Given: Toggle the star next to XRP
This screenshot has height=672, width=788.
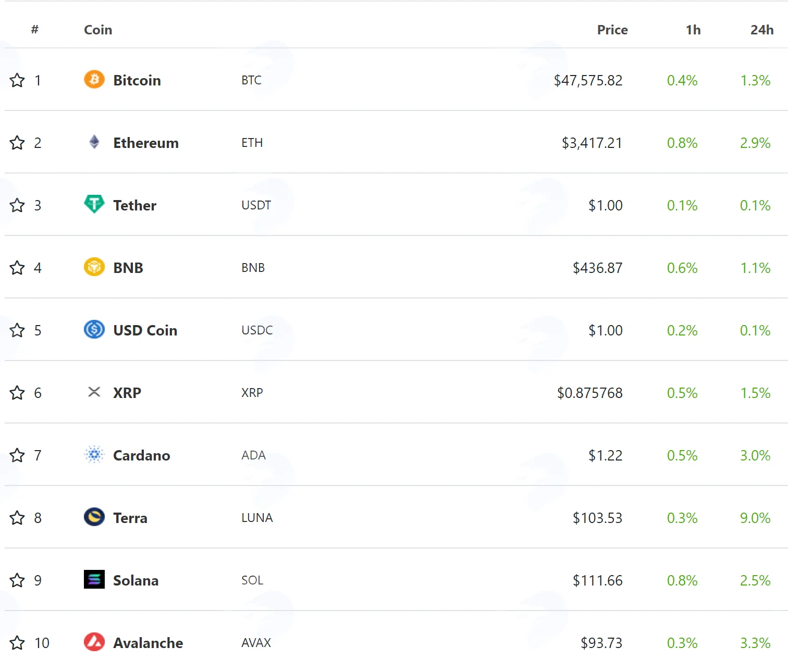Looking at the screenshot, I should pos(17,393).
